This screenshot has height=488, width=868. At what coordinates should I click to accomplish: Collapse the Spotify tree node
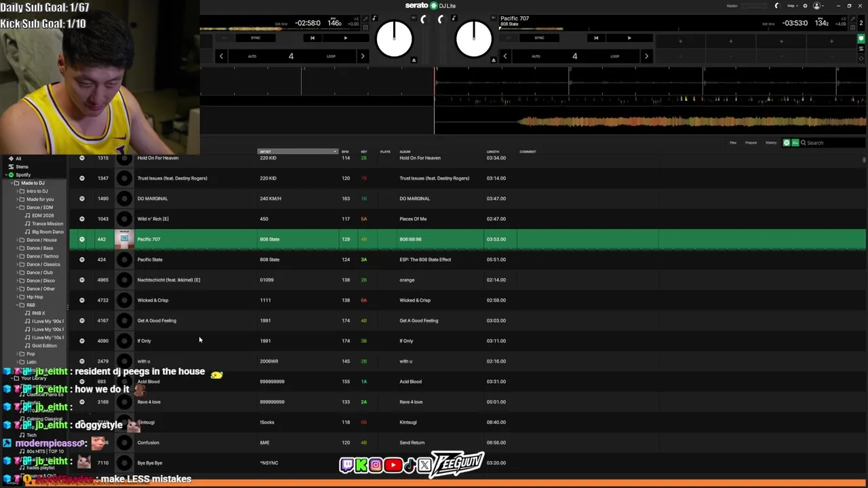(x=5, y=175)
